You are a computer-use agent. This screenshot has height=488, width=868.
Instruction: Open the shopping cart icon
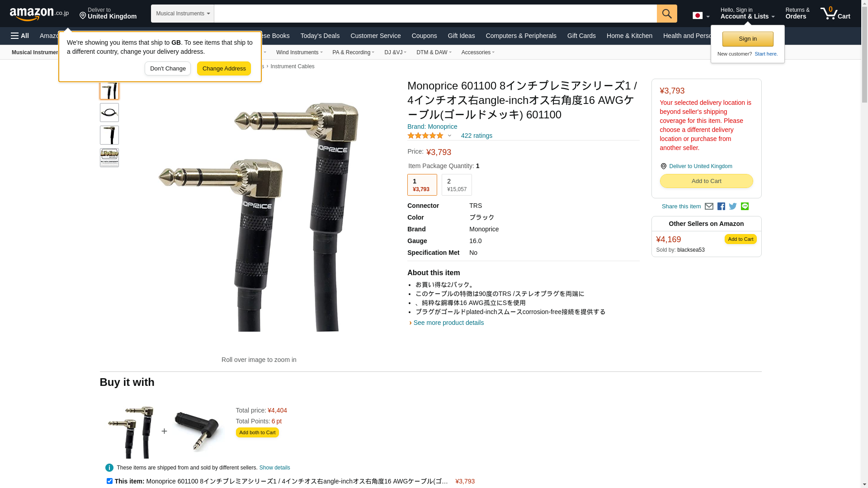835,14
